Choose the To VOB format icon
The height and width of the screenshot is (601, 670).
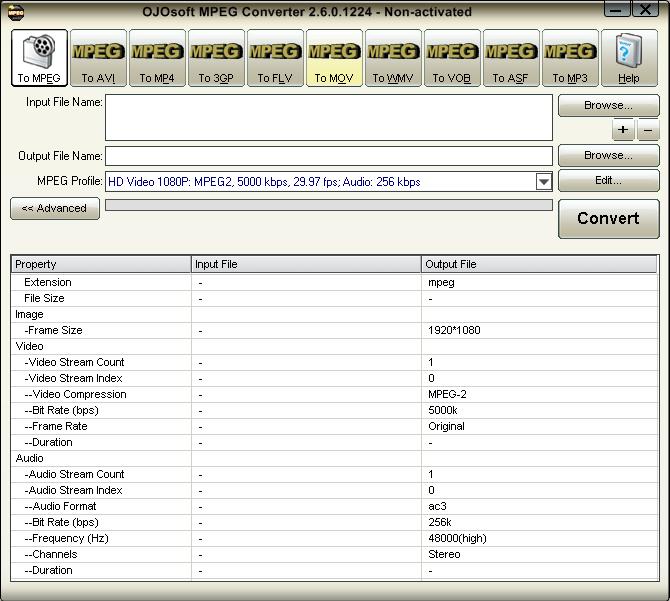click(452, 58)
